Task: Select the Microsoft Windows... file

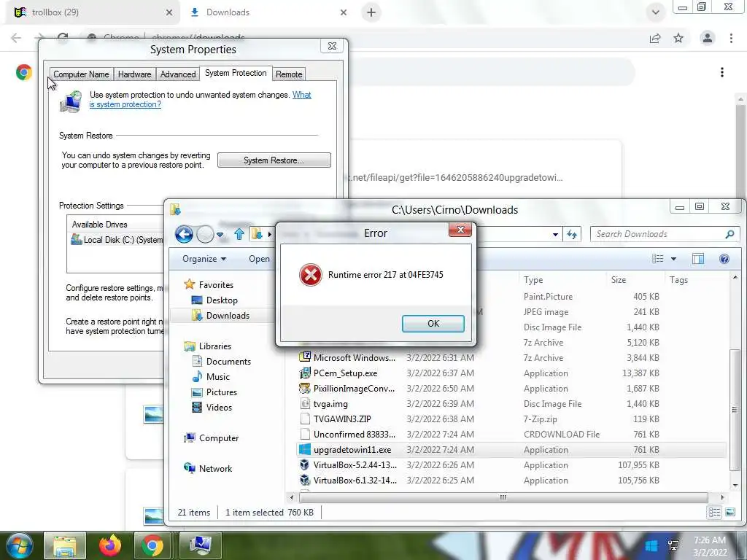Action: pos(354,357)
